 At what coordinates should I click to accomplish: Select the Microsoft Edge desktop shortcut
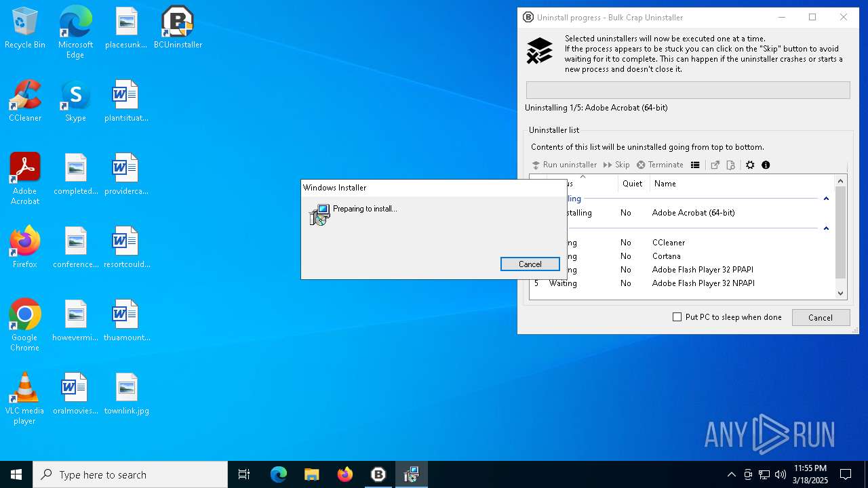pos(75,32)
